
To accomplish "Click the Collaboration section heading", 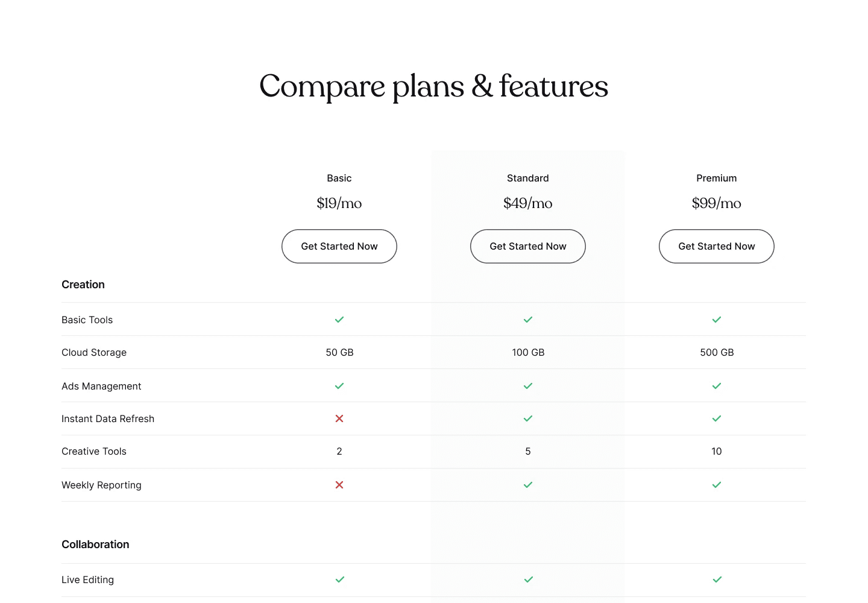I will click(95, 545).
